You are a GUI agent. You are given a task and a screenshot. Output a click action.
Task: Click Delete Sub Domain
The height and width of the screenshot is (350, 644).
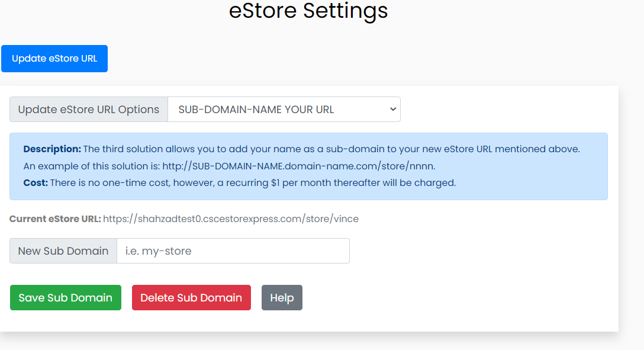pyautogui.click(x=191, y=297)
